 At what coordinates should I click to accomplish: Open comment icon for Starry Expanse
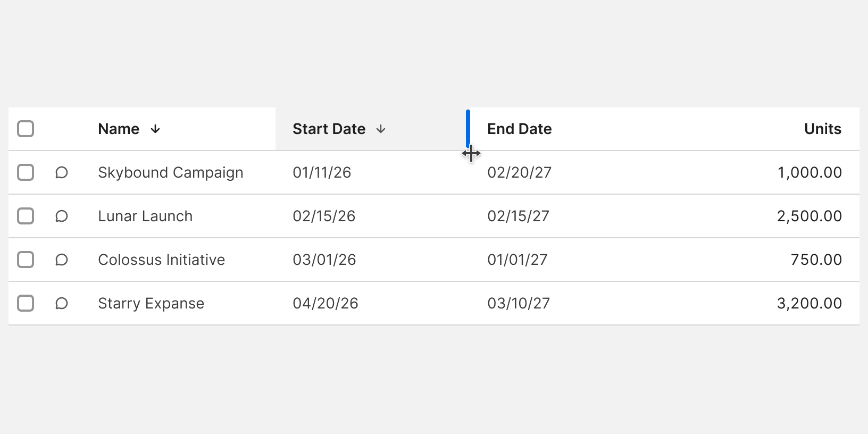coord(62,304)
